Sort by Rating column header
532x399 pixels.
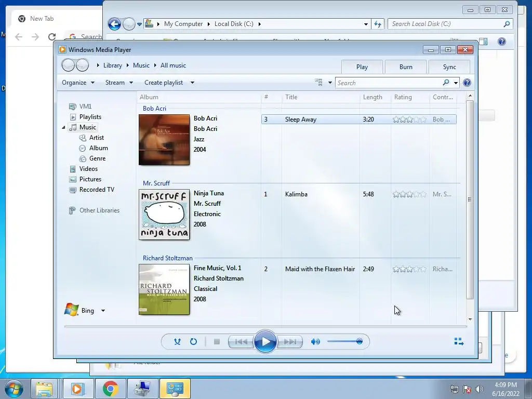click(410, 97)
